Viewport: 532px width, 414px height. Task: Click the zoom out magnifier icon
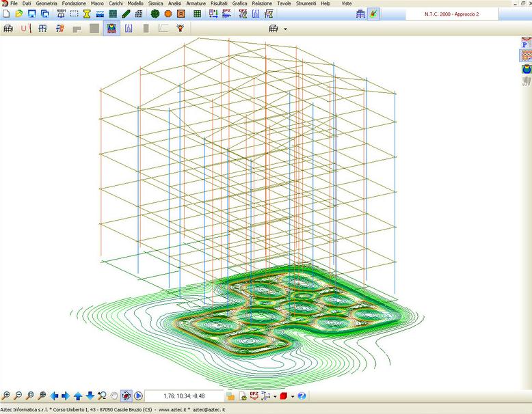click(x=18, y=396)
